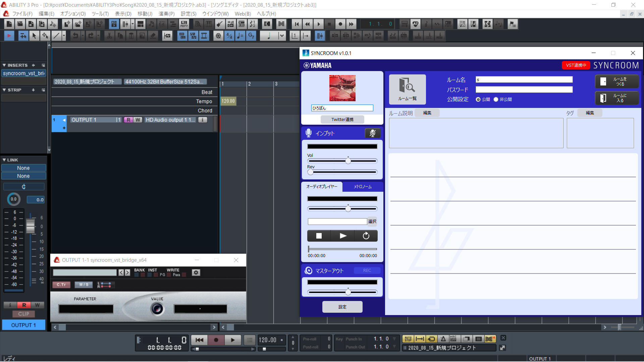Viewport: 644px width, 362px height.
Task: Toggle loop playback in transport bar
Action: click(431, 339)
